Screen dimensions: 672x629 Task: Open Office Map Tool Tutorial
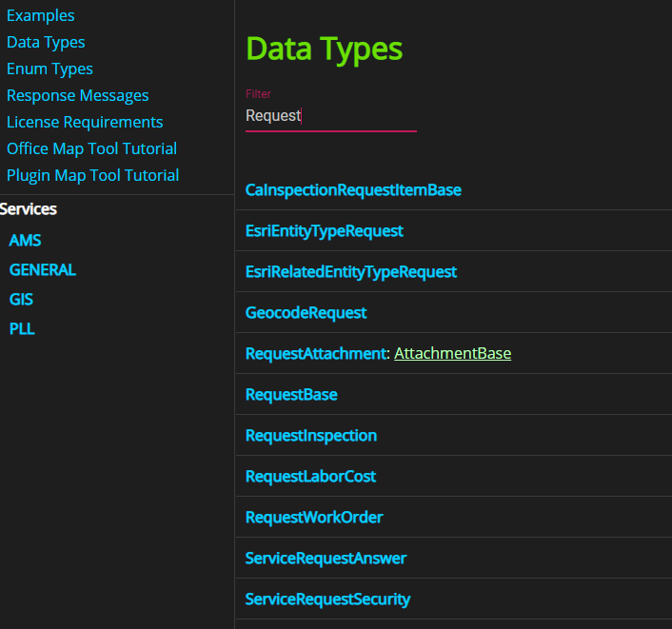[91, 148]
